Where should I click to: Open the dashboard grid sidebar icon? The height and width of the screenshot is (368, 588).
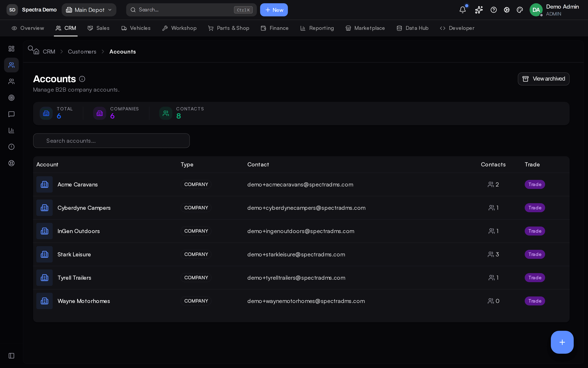pos(11,49)
